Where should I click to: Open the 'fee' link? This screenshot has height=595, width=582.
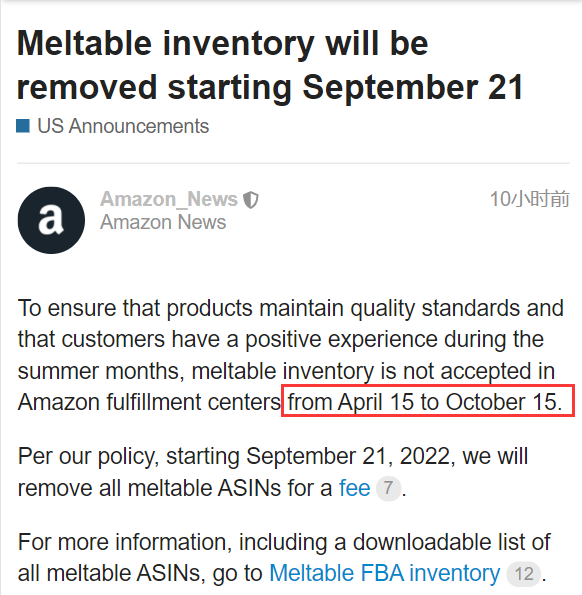point(354,488)
